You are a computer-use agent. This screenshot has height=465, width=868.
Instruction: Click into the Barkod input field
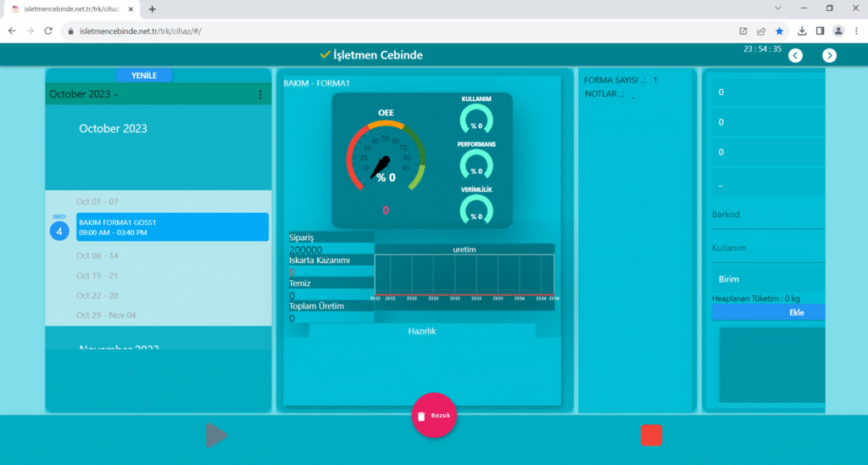tap(767, 215)
